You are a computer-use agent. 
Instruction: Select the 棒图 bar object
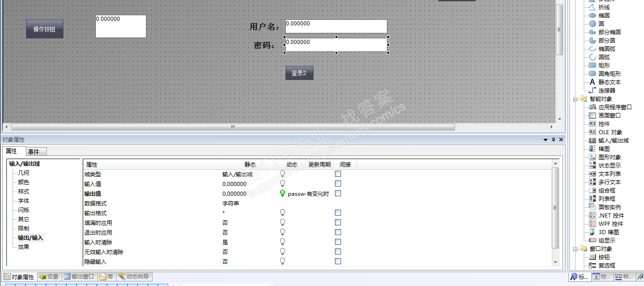604,149
